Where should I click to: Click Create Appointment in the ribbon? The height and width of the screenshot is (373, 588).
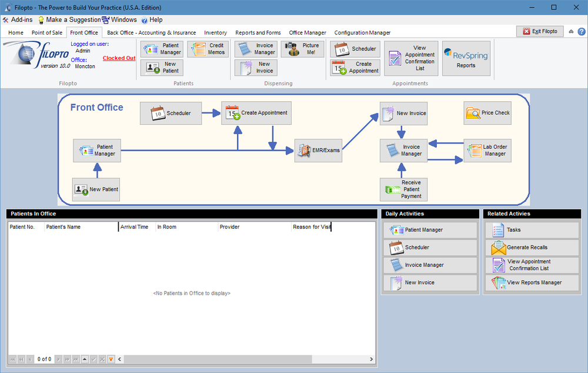355,68
